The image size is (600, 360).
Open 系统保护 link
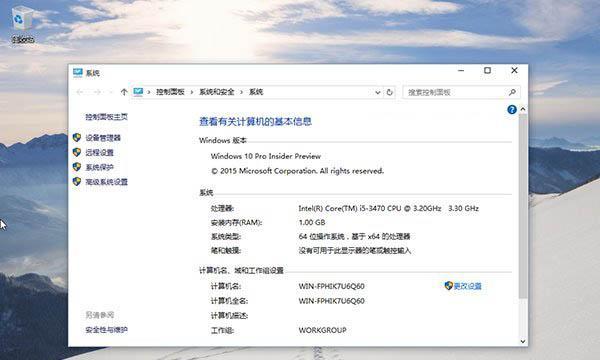click(x=99, y=167)
